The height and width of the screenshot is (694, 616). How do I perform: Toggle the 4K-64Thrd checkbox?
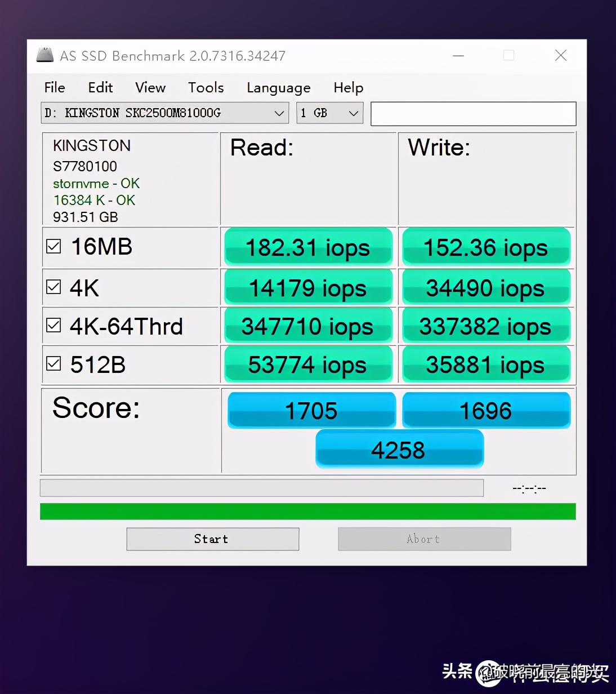53,325
